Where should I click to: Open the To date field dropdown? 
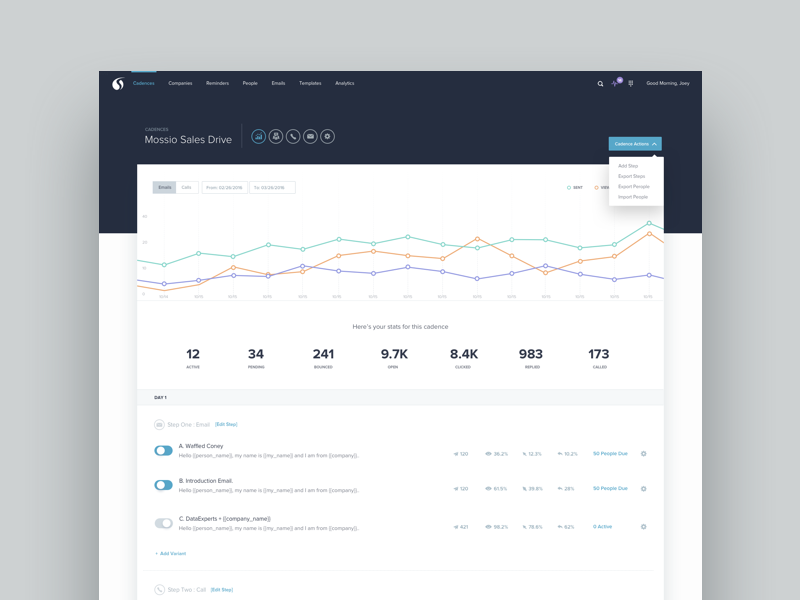(272, 187)
